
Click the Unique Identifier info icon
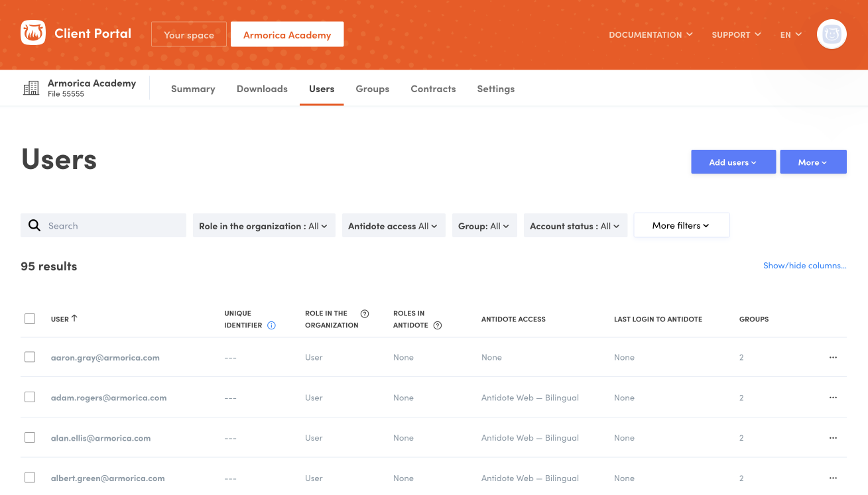[x=271, y=325]
